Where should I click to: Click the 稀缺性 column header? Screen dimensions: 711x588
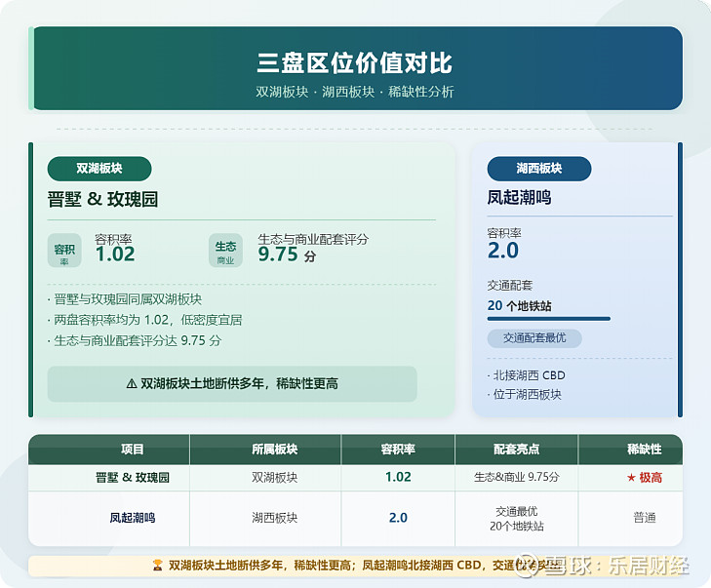click(644, 450)
